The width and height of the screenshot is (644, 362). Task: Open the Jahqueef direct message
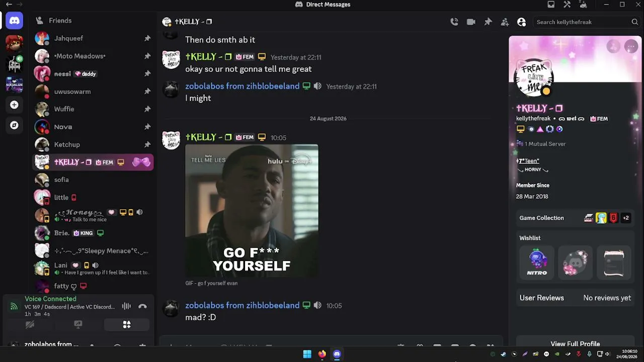click(x=93, y=38)
